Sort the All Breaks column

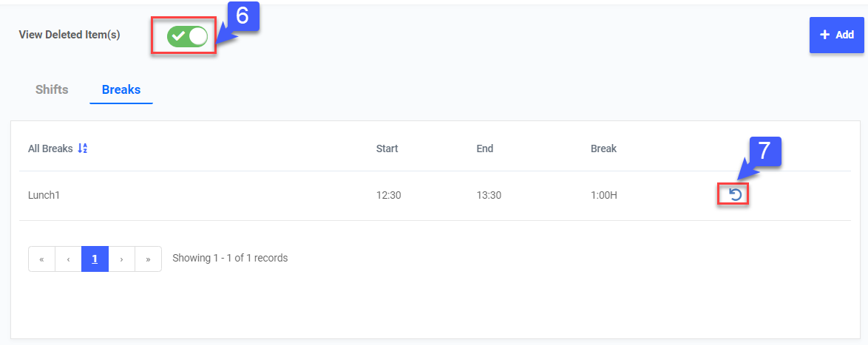[x=82, y=148]
